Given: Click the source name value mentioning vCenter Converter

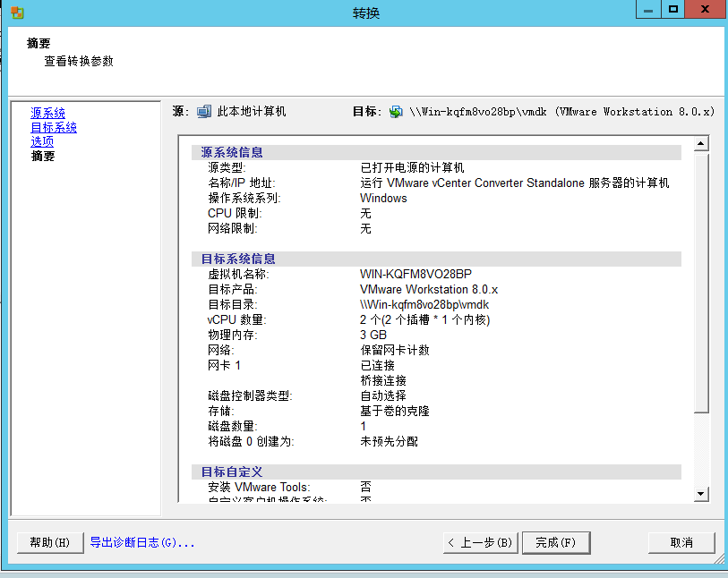Looking at the screenshot, I should tap(514, 183).
